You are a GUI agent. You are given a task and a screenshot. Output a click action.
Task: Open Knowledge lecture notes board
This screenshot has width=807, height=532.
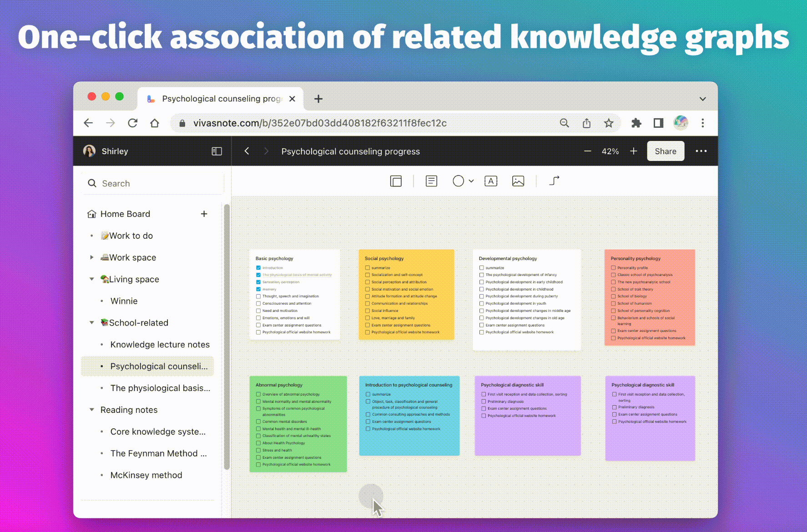pos(160,345)
